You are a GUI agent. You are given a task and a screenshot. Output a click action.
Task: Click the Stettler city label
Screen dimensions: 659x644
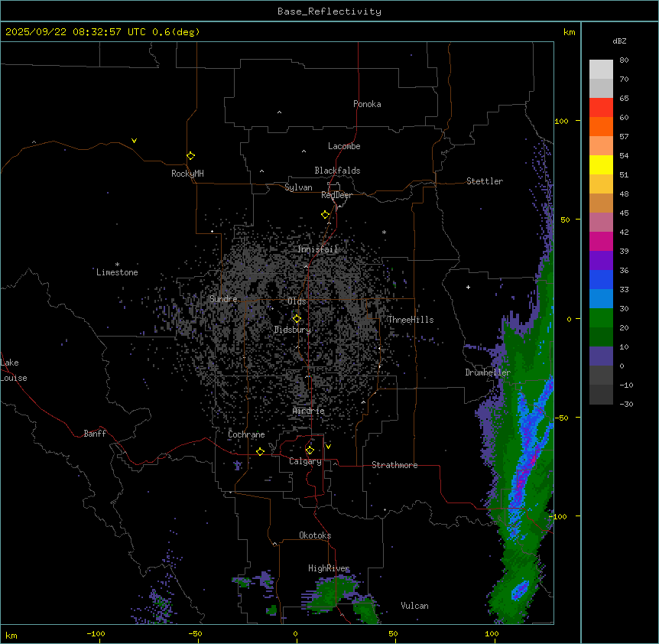(485, 181)
